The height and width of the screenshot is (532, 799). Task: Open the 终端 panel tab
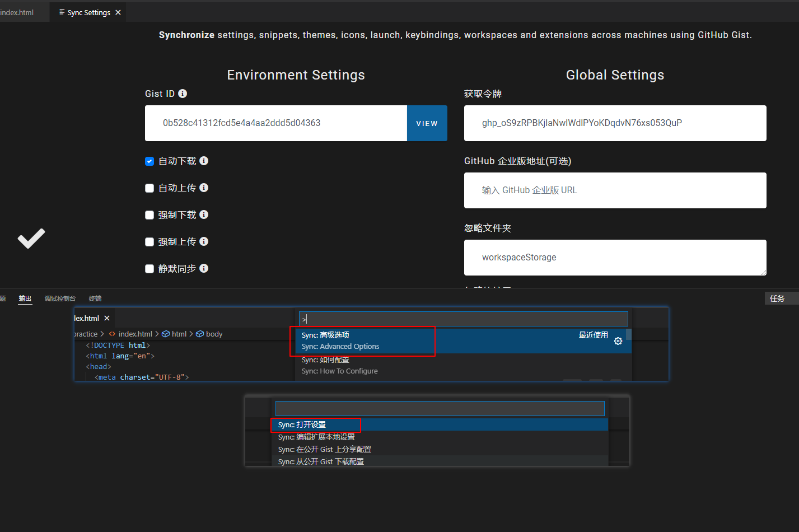(x=95, y=298)
